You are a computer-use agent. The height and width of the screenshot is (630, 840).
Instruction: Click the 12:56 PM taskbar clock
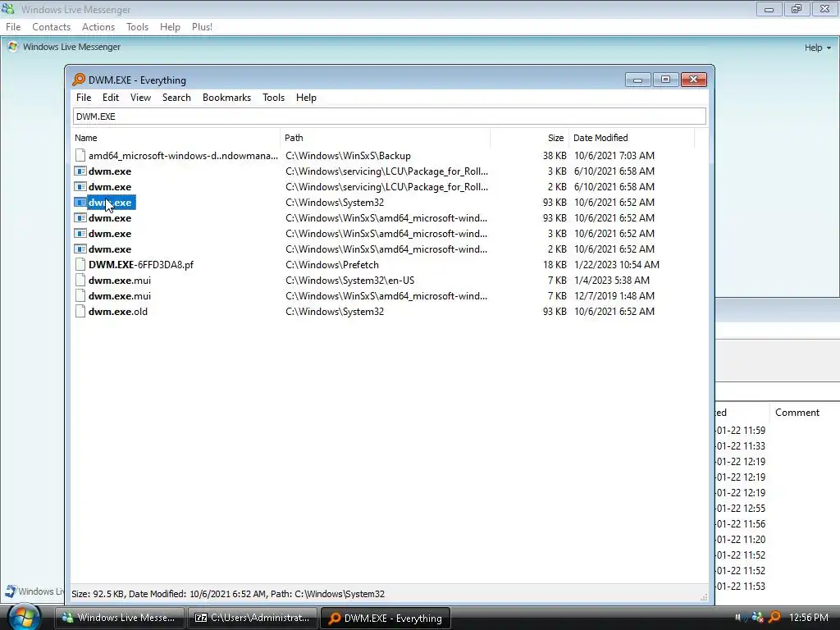pos(808,617)
